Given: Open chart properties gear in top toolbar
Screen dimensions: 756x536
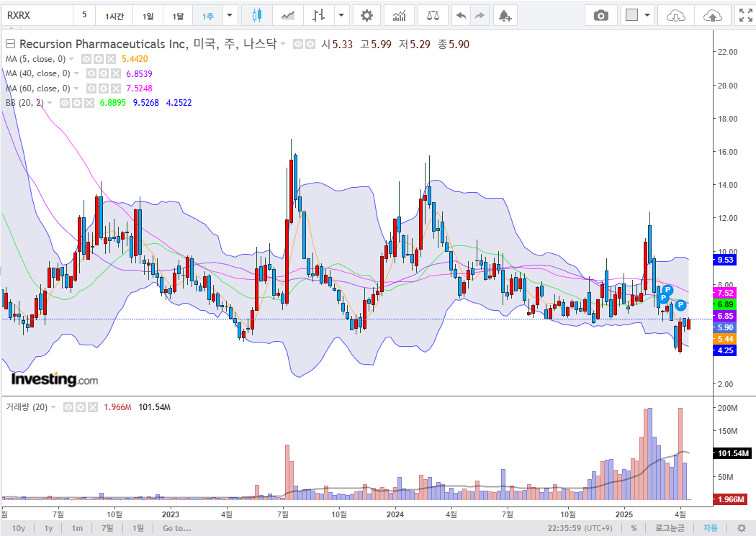Looking at the screenshot, I should [x=367, y=16].
